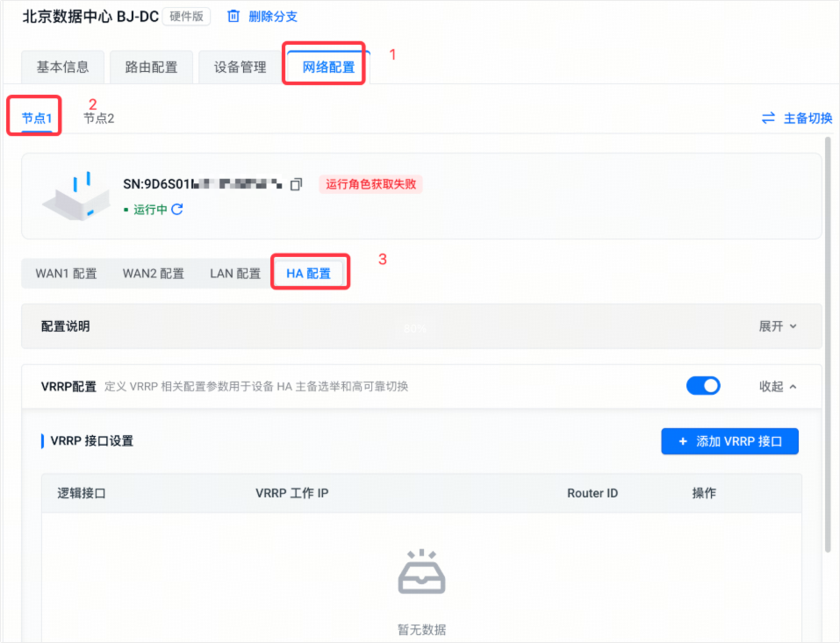Select the 节点1 tab

pos(37,118)
